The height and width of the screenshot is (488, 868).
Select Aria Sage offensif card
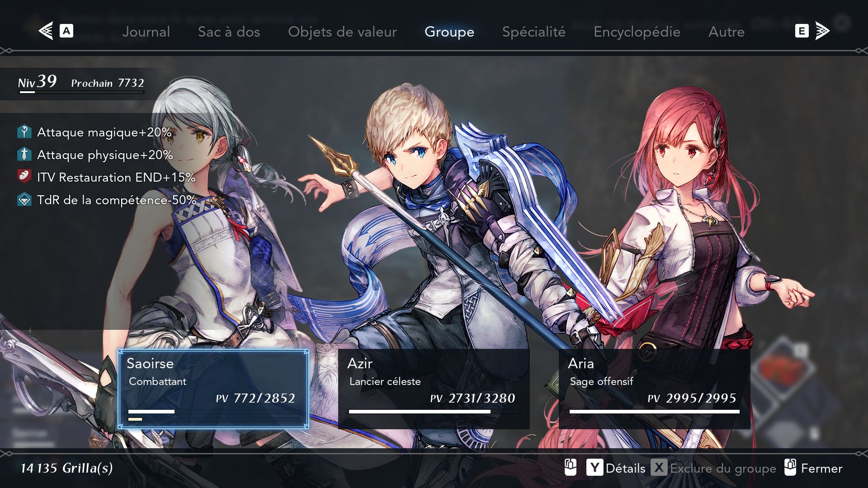point(655,389)
